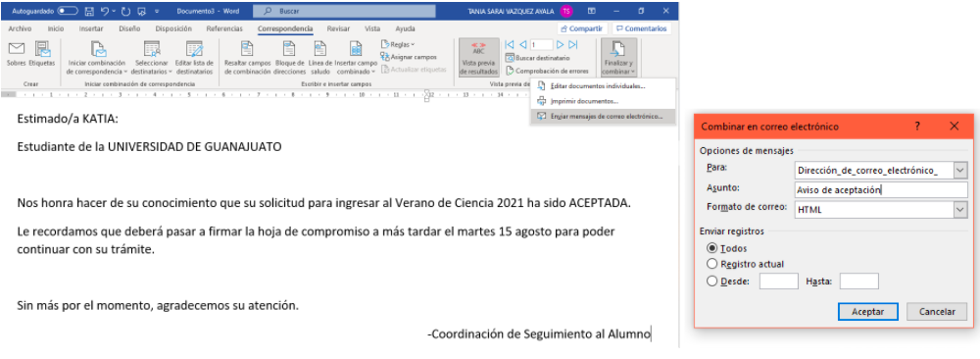Go to previous record arrow
This screenshot has width=980, height=359.
[x=522, y=44]
